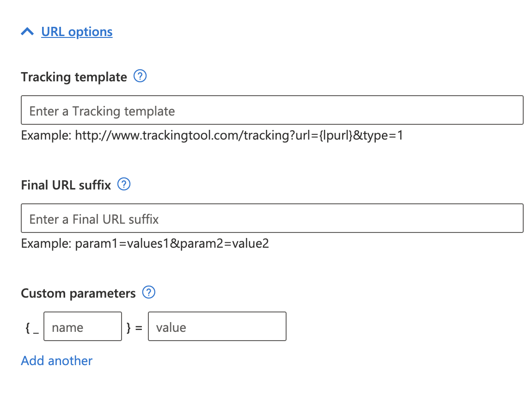The image size is (532, 397).
Task: Click the closing brace equals sign text
Action: click(135, 327)
